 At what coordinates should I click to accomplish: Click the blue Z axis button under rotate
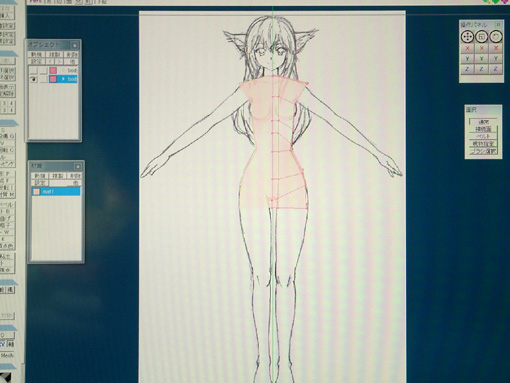coord(496,69)
